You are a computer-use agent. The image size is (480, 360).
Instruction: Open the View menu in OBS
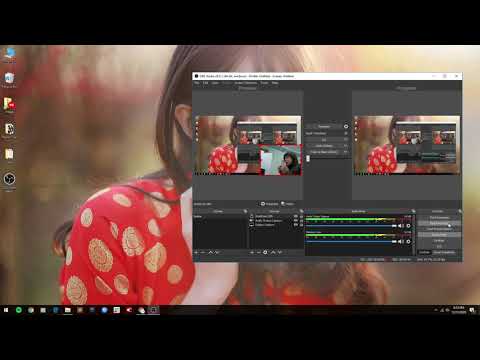point(215,83)
